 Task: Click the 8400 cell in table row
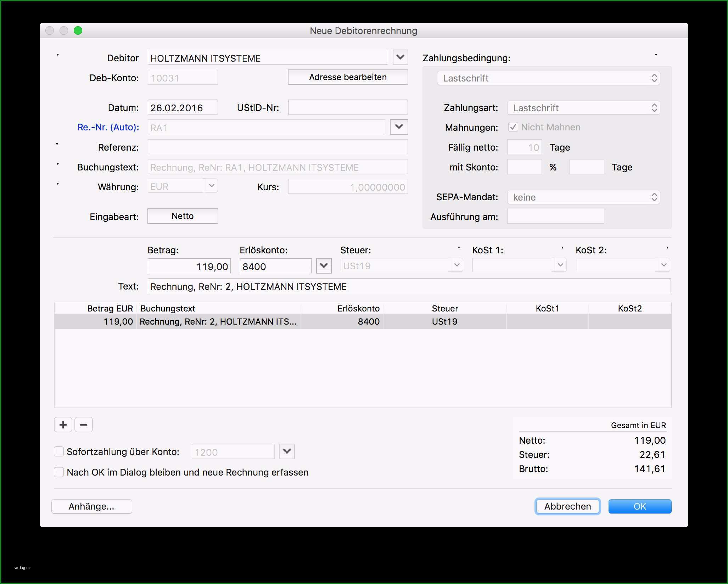[342, 321]
